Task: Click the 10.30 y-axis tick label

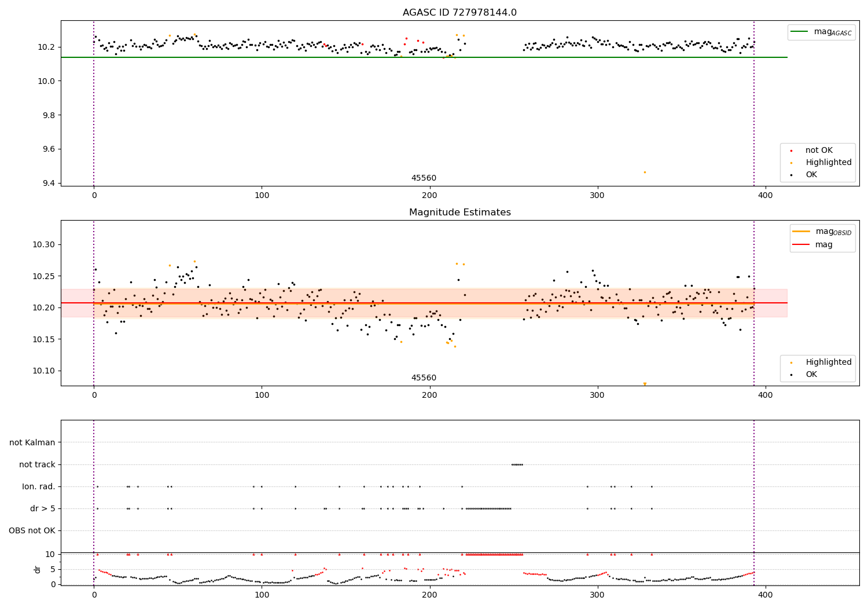Action: (x=44, y=245)
